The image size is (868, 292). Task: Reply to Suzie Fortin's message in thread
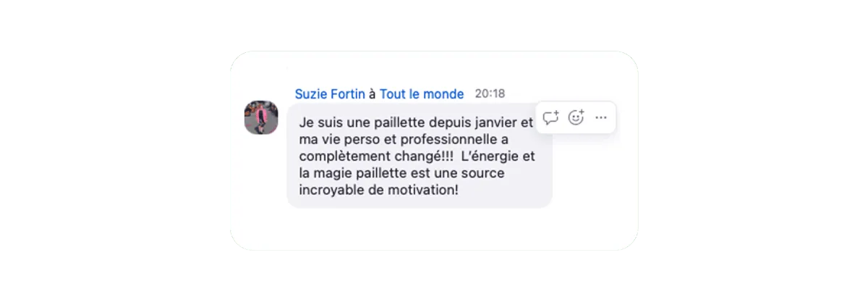tap(551, 118)
